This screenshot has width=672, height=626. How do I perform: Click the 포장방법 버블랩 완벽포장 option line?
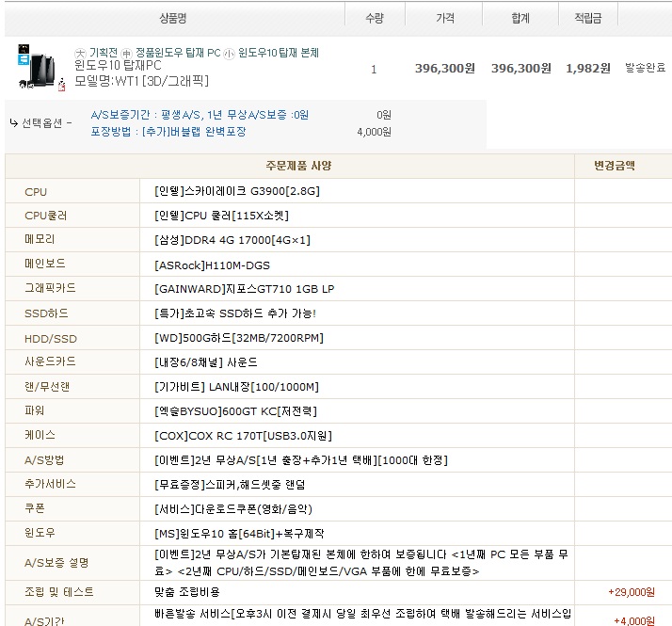tap(168, 132)
